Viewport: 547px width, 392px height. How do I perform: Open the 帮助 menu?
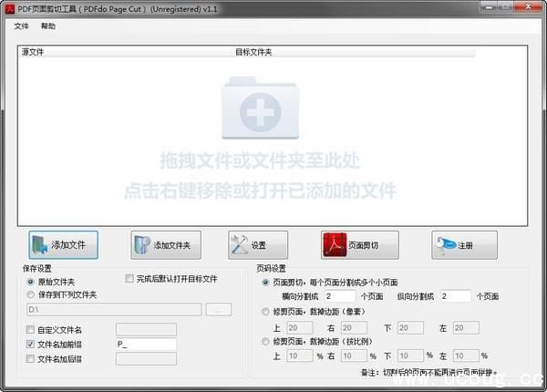48,26
